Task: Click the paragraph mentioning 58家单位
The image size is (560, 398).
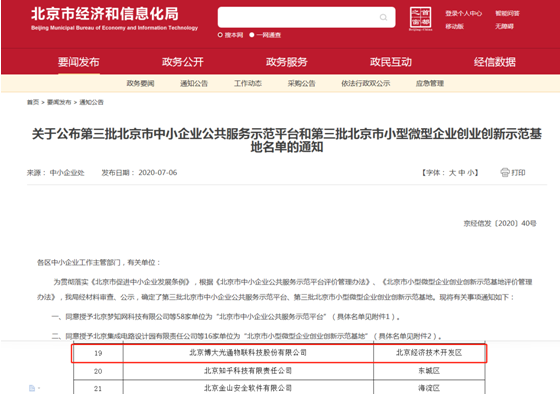Action: pyautogui.click(x=226, y=317)
